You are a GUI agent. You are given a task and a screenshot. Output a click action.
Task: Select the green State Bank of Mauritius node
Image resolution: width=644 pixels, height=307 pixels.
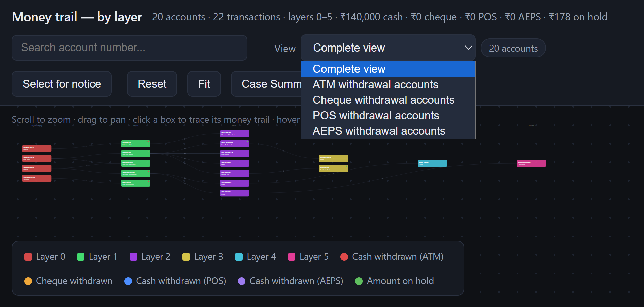click(x=136, y=163)
